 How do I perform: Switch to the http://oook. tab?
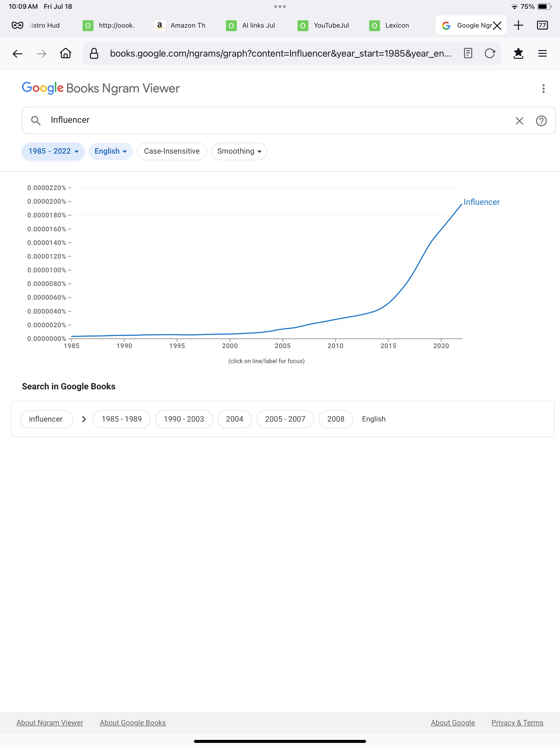pyautogui.click(x=109, y=25)
